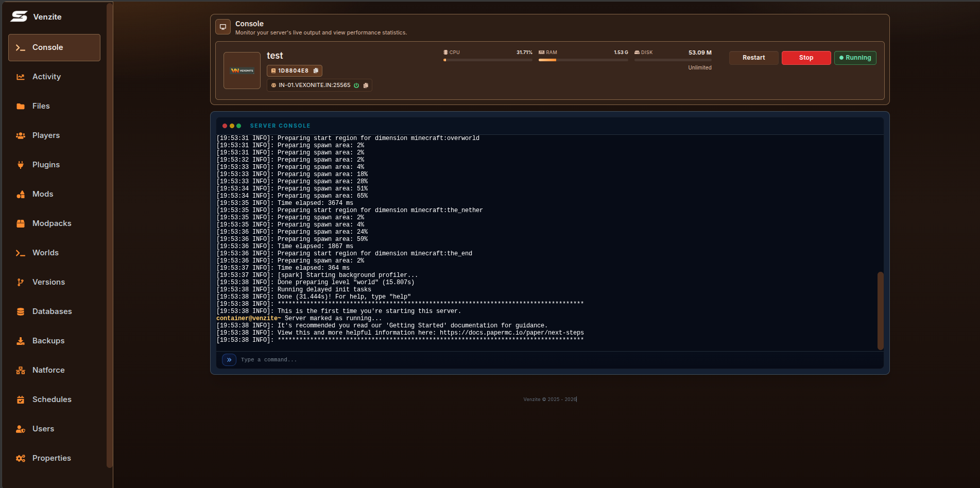This screenshot has width=980, height=488.
Task: Click the yellow dot in console header
Action: (x=232, y=126)
